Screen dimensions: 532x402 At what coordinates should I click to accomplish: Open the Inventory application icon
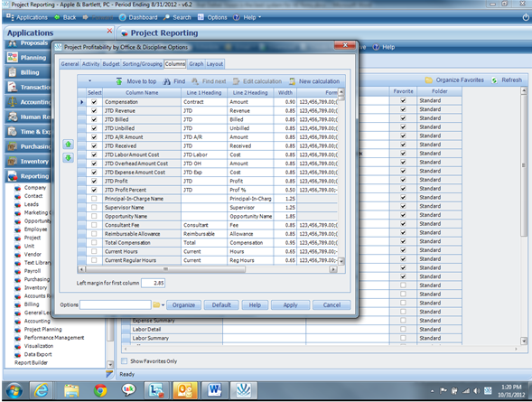[13, 161]
